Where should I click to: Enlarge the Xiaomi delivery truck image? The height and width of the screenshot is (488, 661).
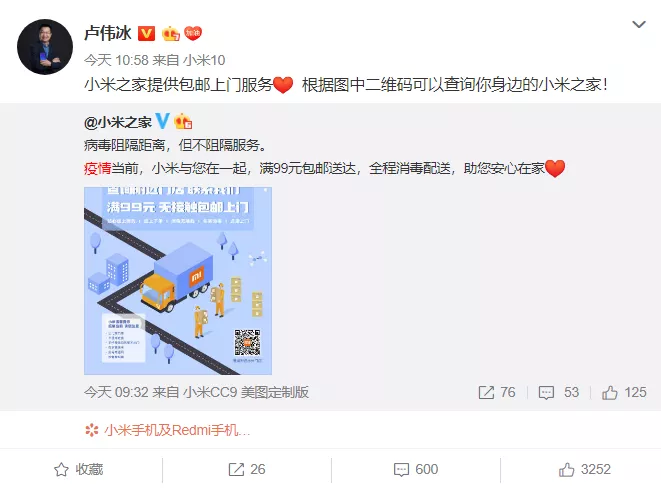tap(178, 281)
